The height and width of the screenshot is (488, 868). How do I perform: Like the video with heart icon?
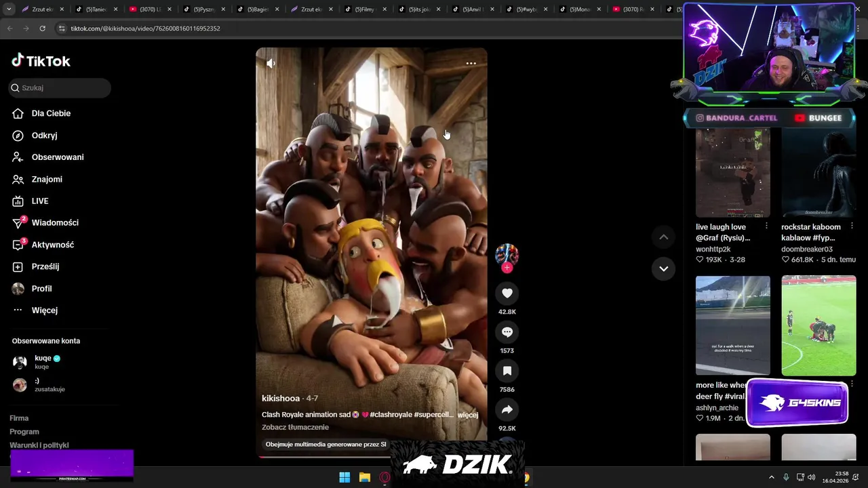pyautogui.click(x=507, y=293)
